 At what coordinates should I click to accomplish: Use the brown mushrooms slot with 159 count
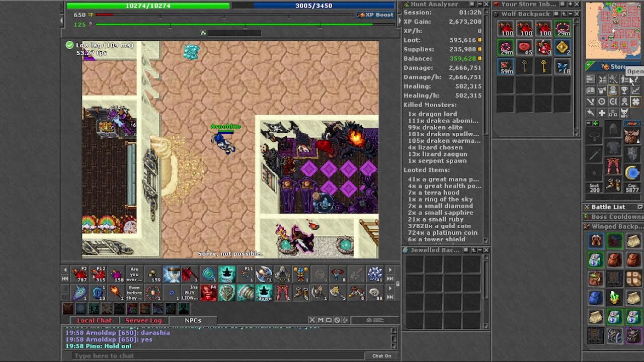153,275
